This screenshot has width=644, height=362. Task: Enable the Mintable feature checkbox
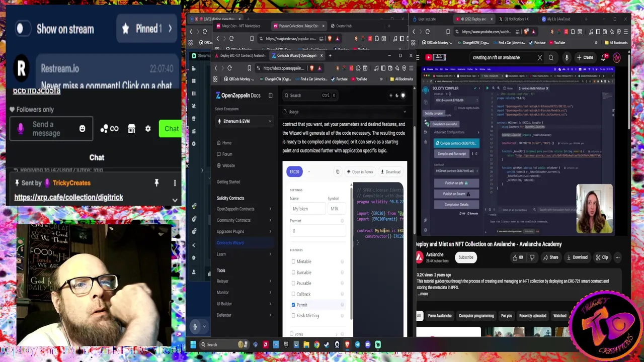[293, 261]
